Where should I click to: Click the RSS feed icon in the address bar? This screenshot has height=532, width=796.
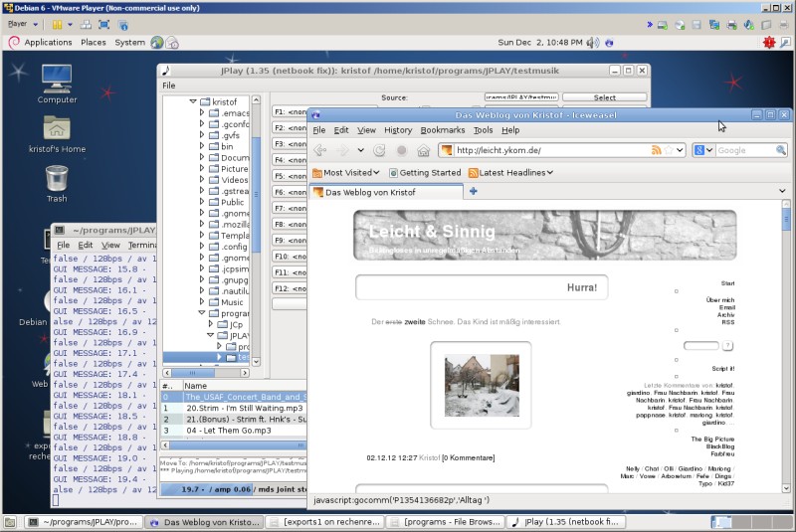(x=657, y=150)
